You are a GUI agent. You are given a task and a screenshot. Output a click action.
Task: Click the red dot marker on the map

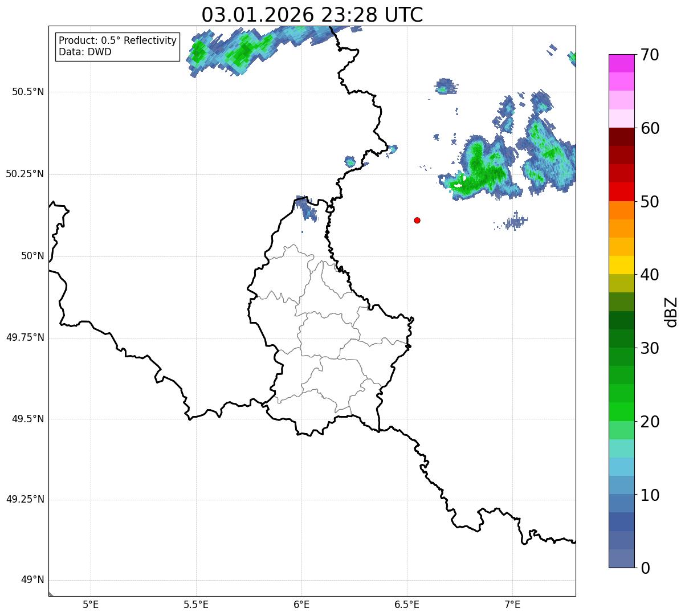[x=417, y=220]
